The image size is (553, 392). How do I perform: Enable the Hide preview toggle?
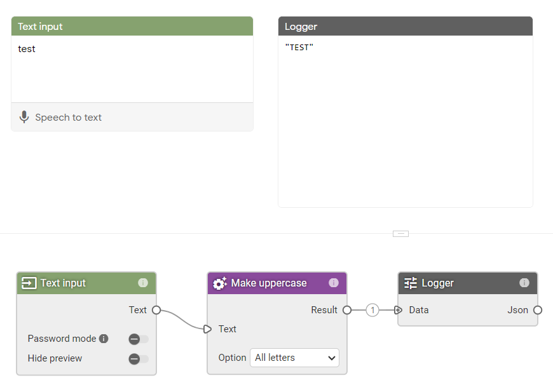pos(139,359)
